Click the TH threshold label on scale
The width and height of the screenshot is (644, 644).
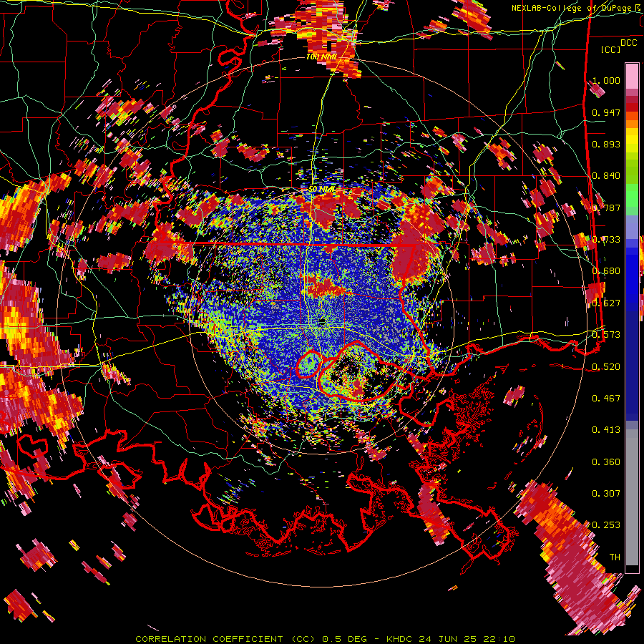click(x=615, y=557)
